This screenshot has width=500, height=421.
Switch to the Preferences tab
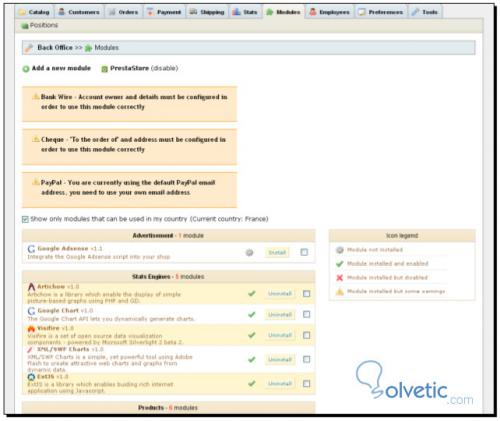[x=381, y=12]
